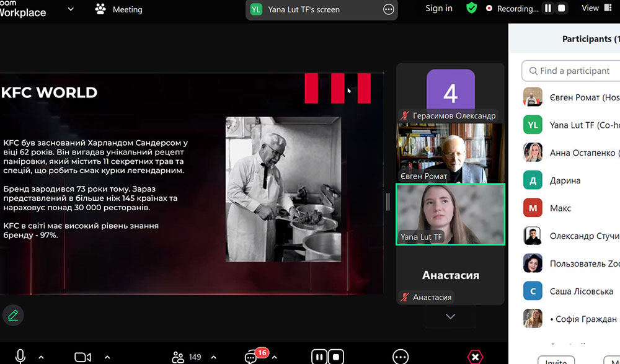Select Герасимов Олександр video tile
The width and height of the screenshot is (620, 364).
pos(450,92)
